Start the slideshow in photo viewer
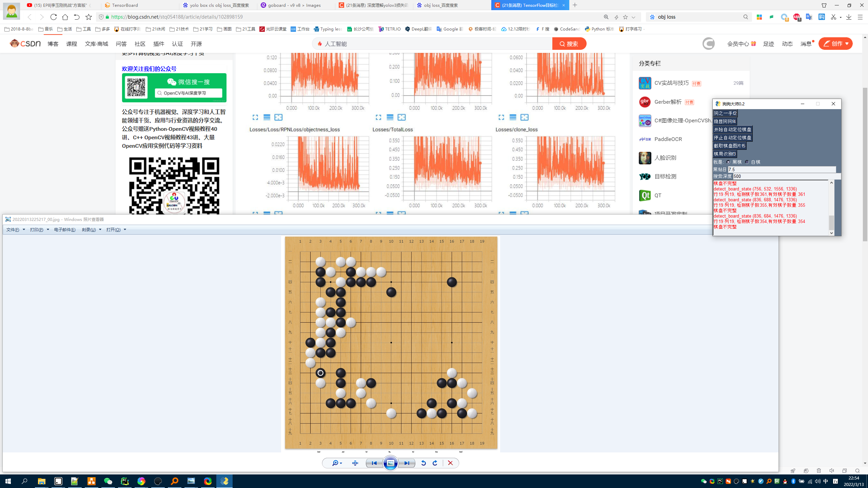This screenshot has width=868, height=488. 390,463
